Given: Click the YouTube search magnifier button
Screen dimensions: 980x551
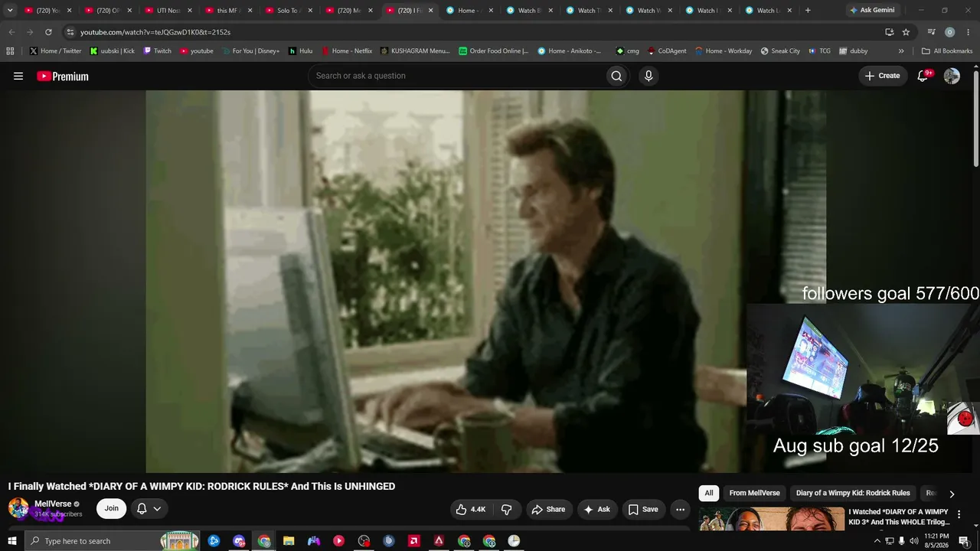Looking at the screenshot, I should [616, 76].
